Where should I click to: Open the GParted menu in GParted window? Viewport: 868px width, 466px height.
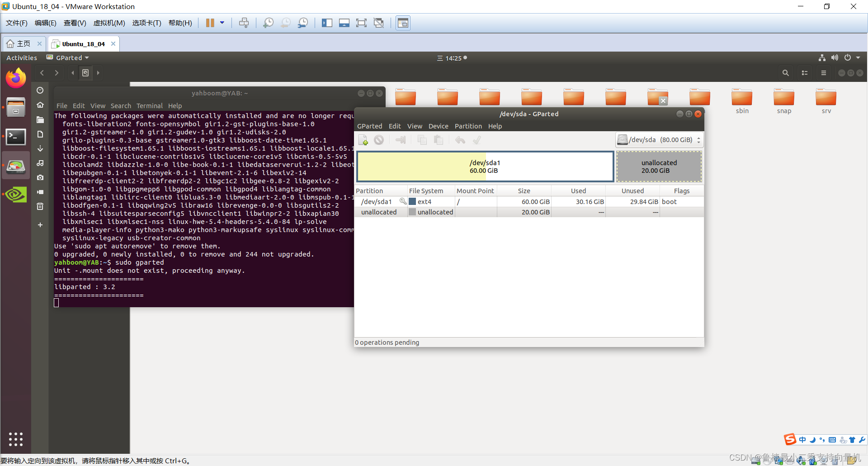(370, 126)
